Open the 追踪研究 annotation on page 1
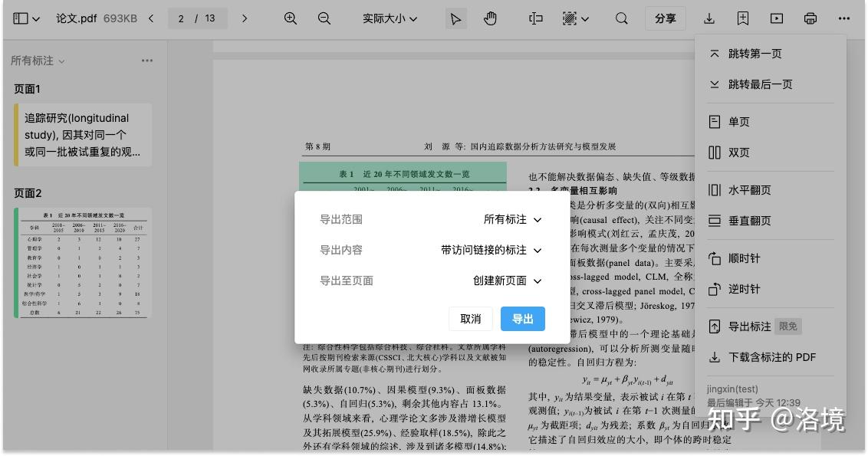 (83, 134)
